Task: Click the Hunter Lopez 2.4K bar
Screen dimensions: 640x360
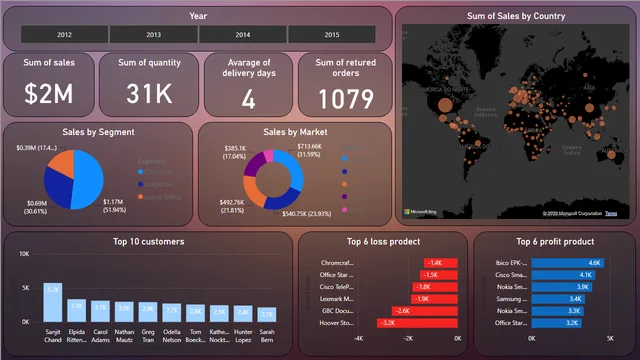Action: click(243, 314)
